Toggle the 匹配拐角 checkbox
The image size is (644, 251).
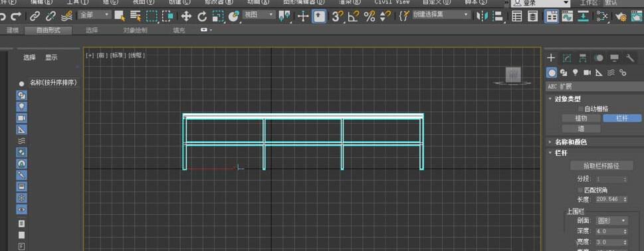point(580,190)
